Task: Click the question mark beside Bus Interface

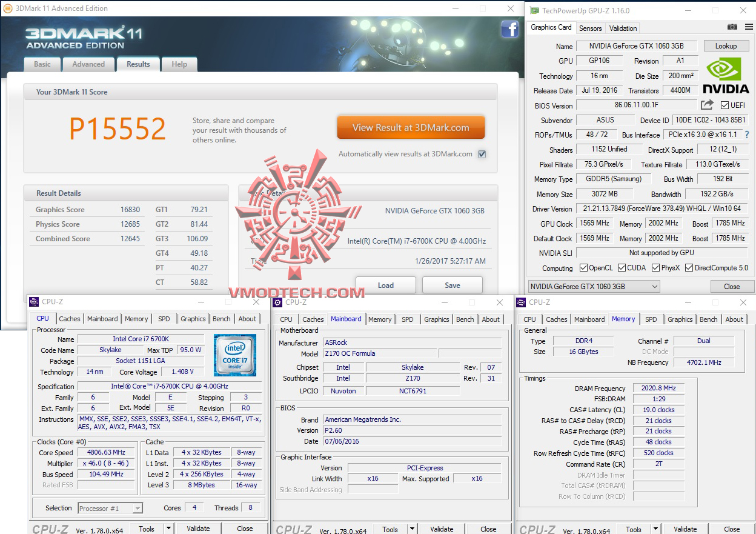Action: click(x=746, y=135)
